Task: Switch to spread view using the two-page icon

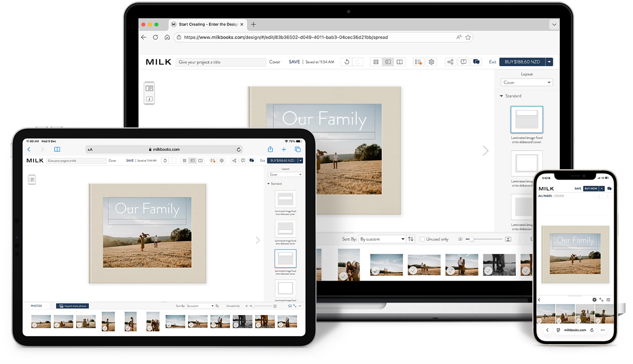Action: pos(400,62)
